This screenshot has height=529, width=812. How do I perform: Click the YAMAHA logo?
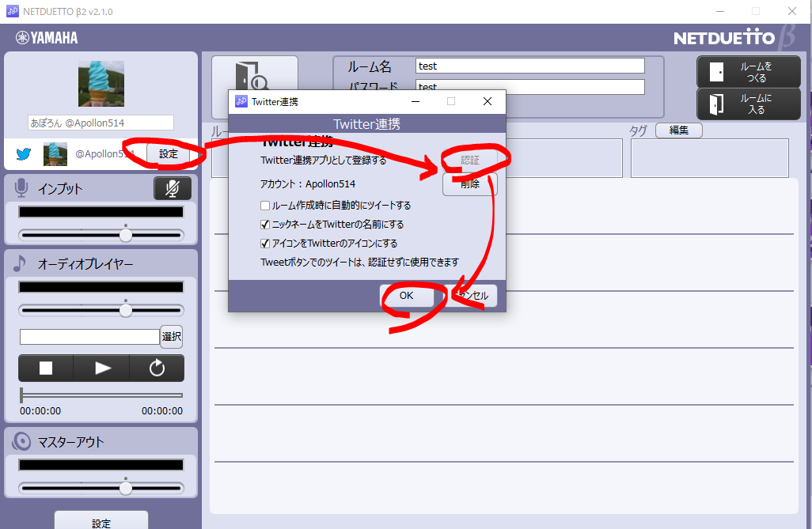pos(47,38)
